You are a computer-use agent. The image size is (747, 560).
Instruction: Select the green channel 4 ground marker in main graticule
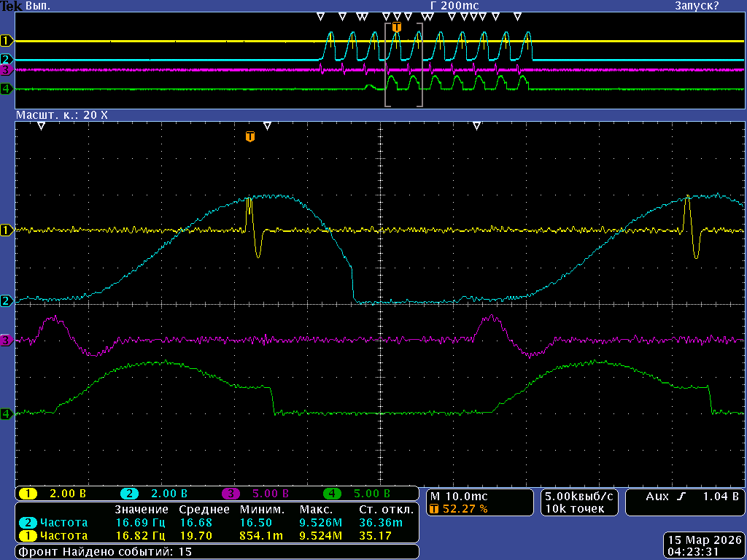coord(7,413)
